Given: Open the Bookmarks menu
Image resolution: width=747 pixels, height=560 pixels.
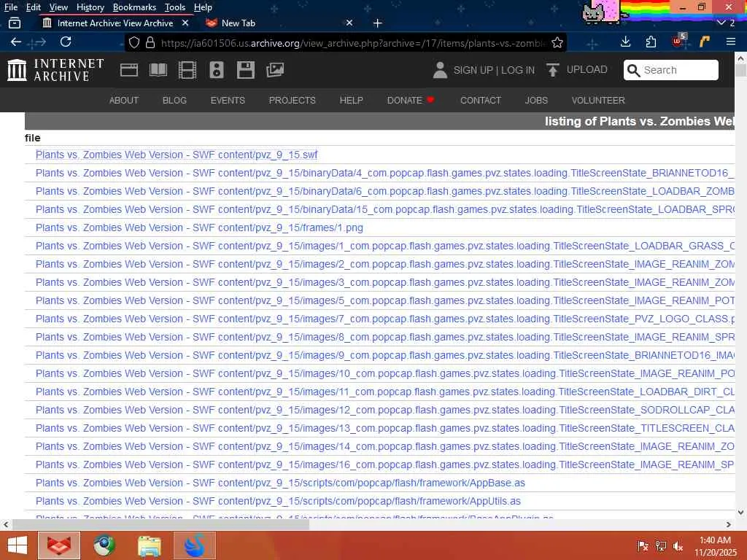Looking at the screenshot, I should point(134,7).
